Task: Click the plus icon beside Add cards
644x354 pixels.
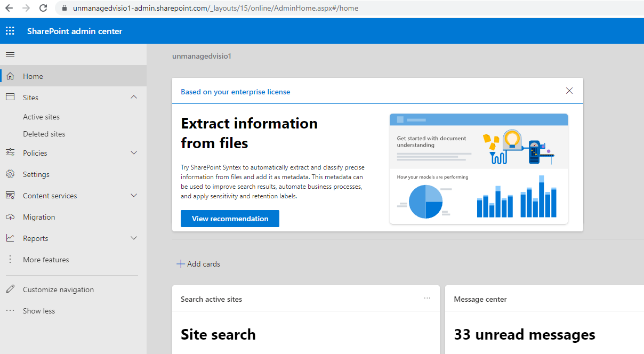Action: (x=181, y=264)
